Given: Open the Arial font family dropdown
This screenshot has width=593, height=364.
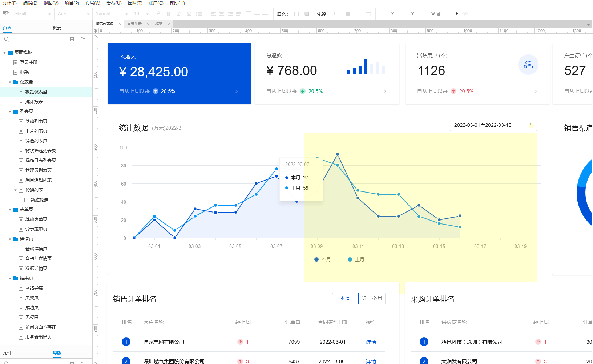Looking at the screenshot, I should (73, 14).
